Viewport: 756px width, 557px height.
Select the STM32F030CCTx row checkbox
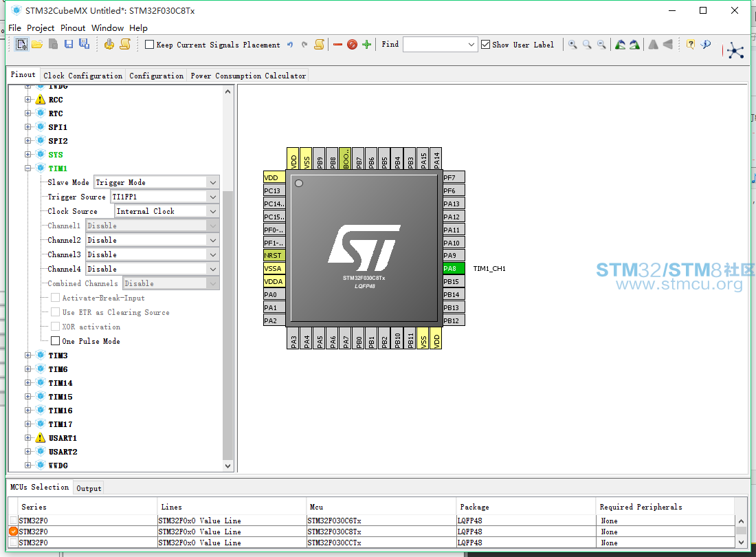click(14, 543)
